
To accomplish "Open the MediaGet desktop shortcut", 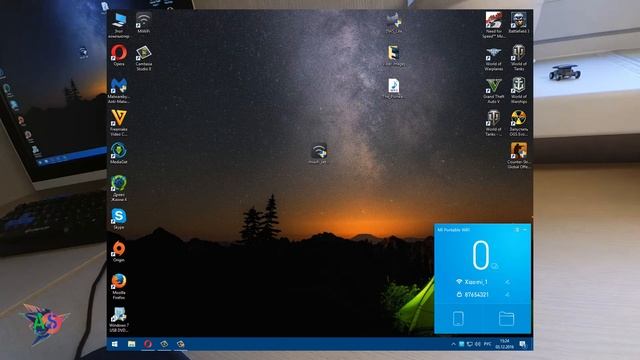I will [x=119, y=153].
